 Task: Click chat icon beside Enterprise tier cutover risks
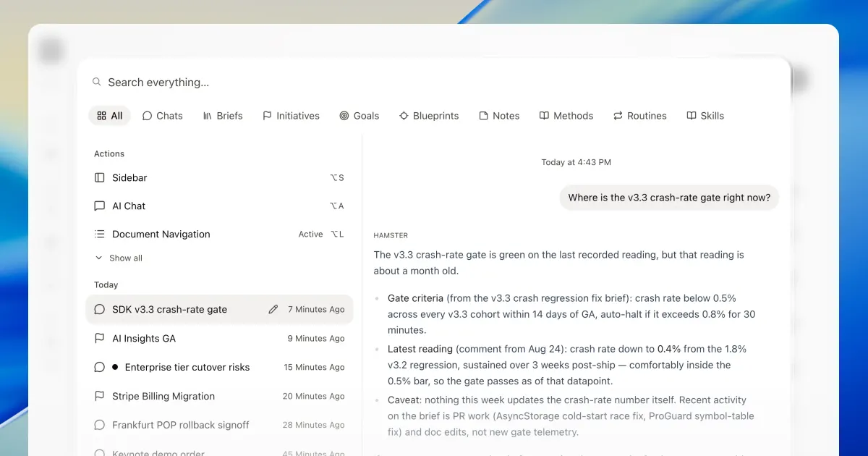(x=100, y=367)
